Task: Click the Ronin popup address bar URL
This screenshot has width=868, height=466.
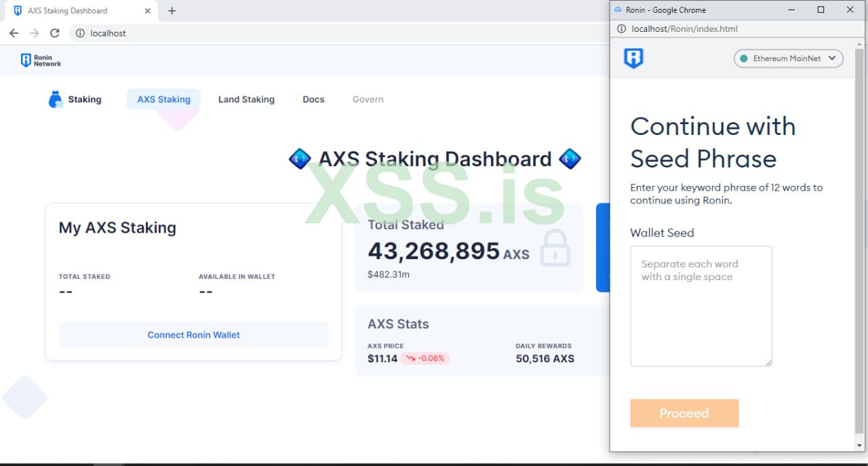Action: pos(684,28)
